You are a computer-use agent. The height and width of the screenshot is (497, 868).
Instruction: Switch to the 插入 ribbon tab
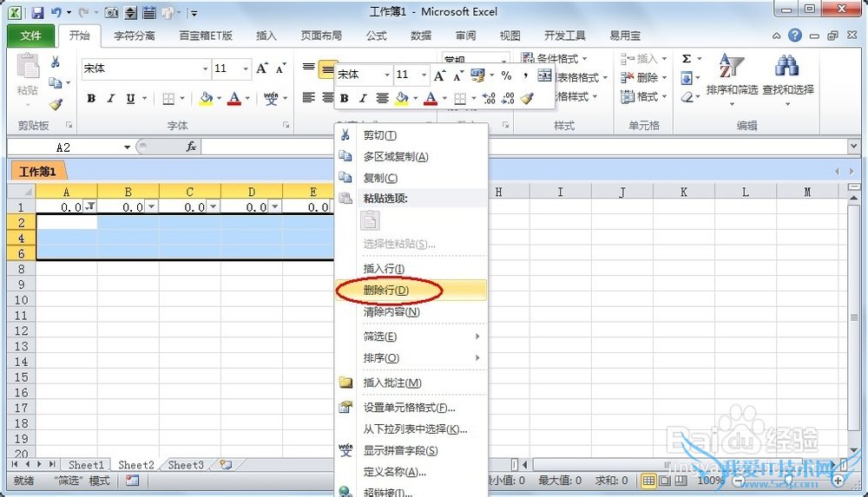pyautogui.click(x=266, y=36)
